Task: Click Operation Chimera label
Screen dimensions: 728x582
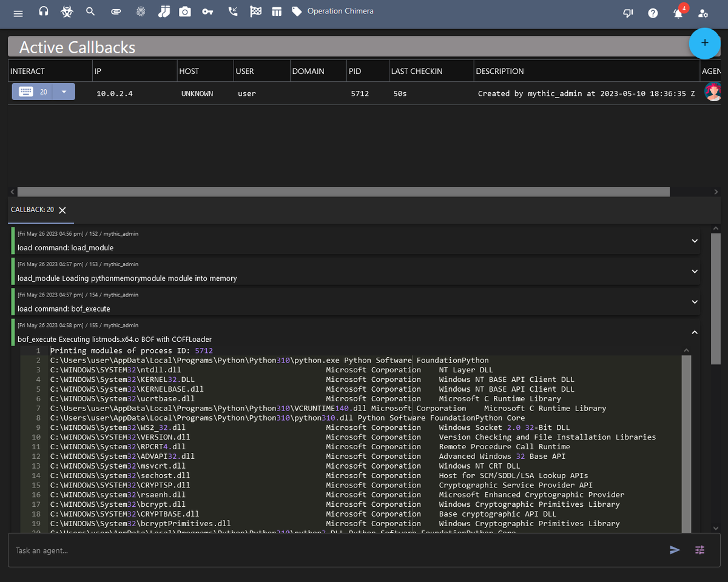Action: tap(340, 11)
